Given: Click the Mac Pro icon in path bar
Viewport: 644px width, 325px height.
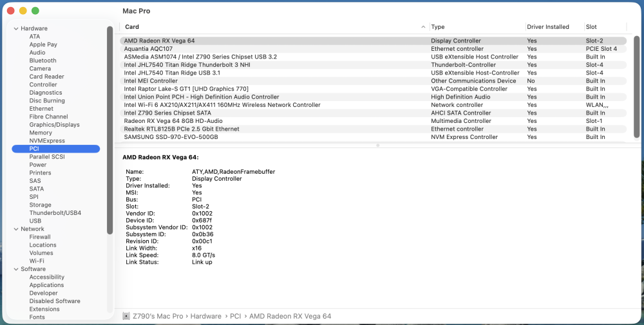Looking at the screenshot, I should (126, 317).
